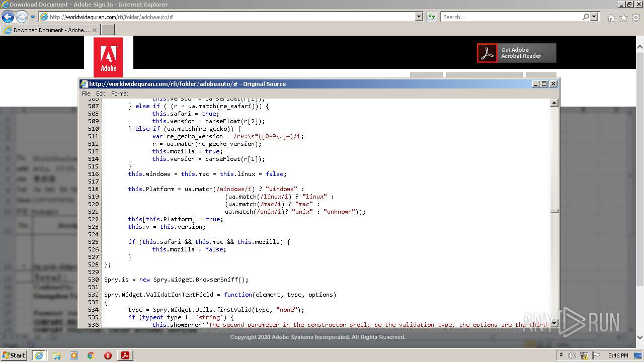Image resolution: width=644 pixels, height=362 pixels.
Task: Open Format menu in Original Source window
Action: pos(120,94)
